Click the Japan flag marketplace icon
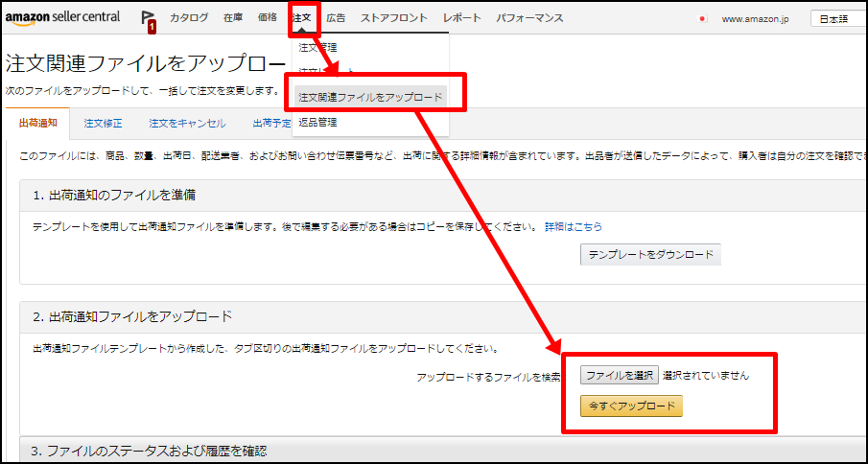This screenshot has width=868, height=464. point(702,19)
